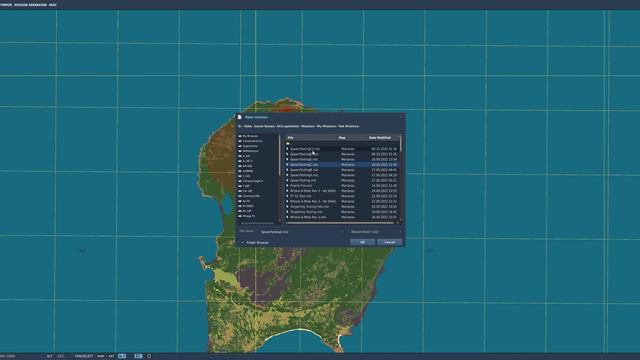Open the MISSION GENERATOR menu
Screen dimensions: 640x360
(30, 5)
